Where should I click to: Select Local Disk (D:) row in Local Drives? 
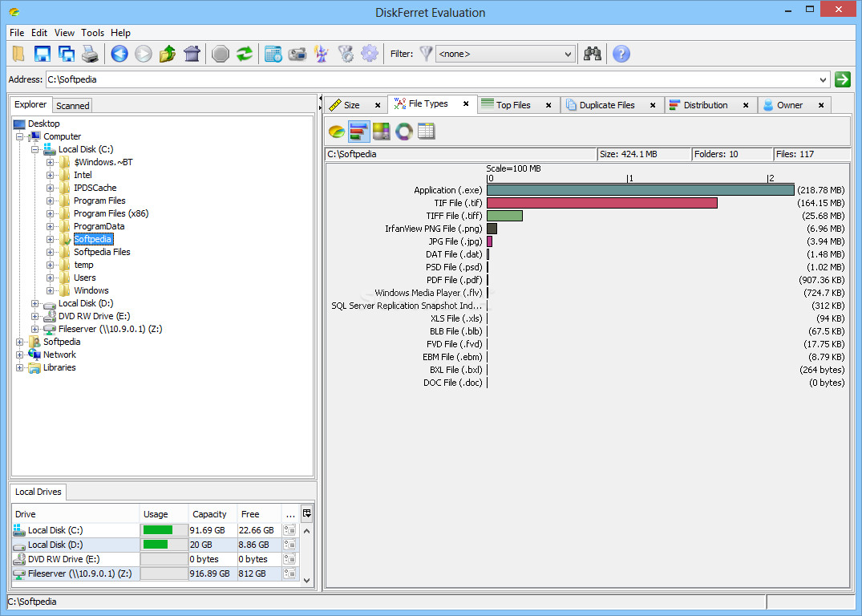156,545
